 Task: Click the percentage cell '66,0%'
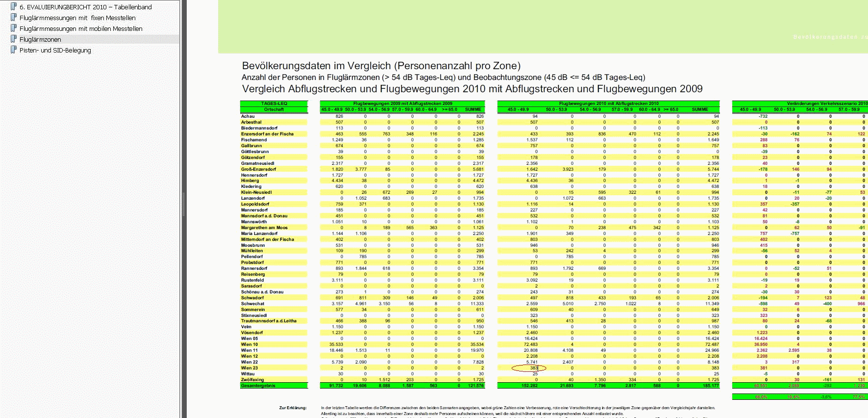(761, 397)
